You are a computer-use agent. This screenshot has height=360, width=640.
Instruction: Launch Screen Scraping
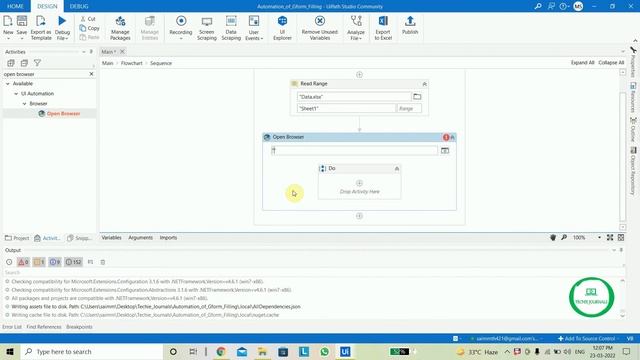(207, 28)
